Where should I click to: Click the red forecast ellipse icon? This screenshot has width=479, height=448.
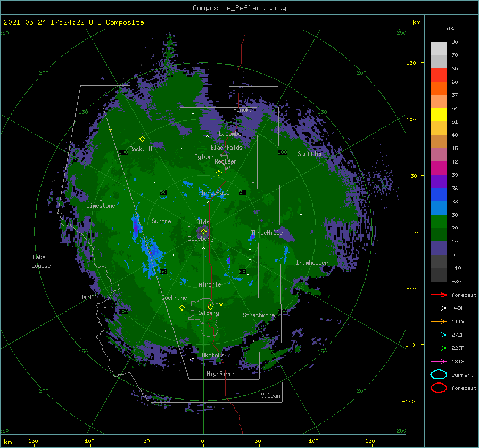pyautogui.click(x=439, y=388)
